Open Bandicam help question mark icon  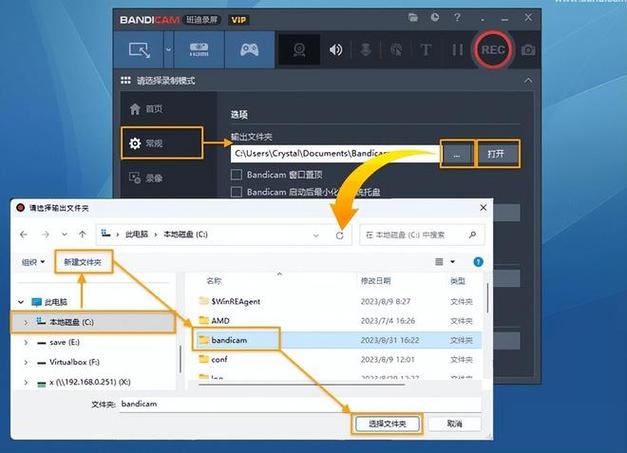pyautogui.click(x=457, y=17)
